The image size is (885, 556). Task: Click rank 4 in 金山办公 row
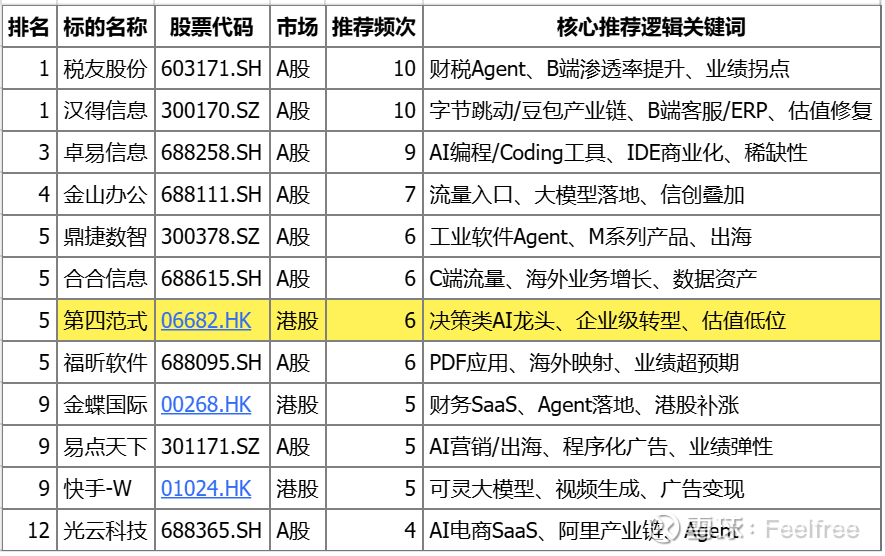29,194
